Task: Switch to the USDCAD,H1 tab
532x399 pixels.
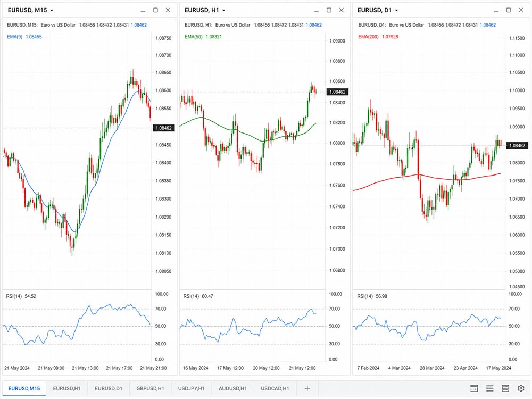Action: coord(275,388)
